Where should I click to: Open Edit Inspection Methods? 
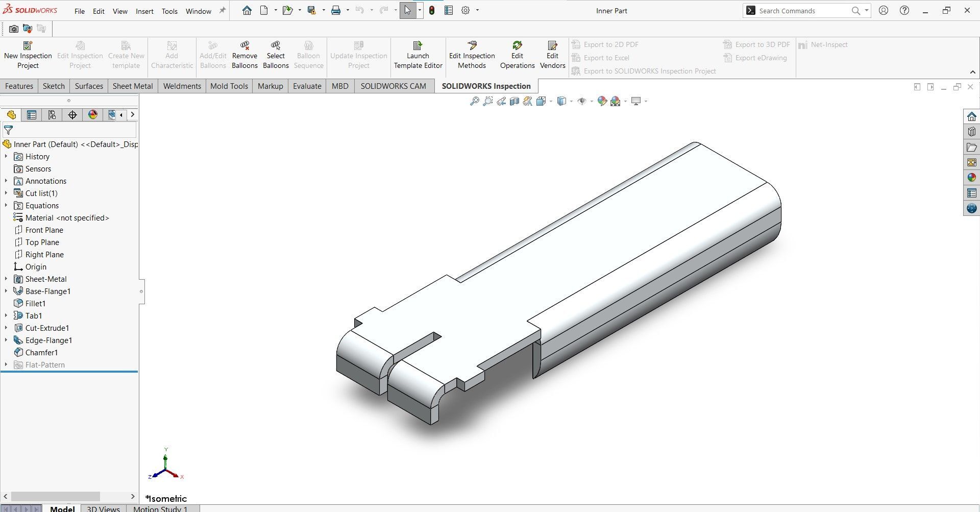click(472, 55)
